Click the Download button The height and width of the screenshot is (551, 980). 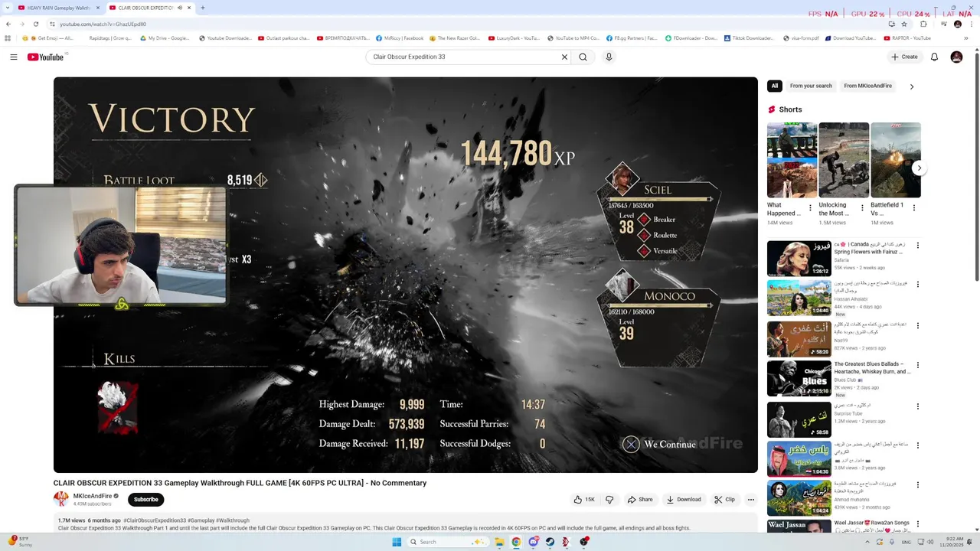pos(684,500)
